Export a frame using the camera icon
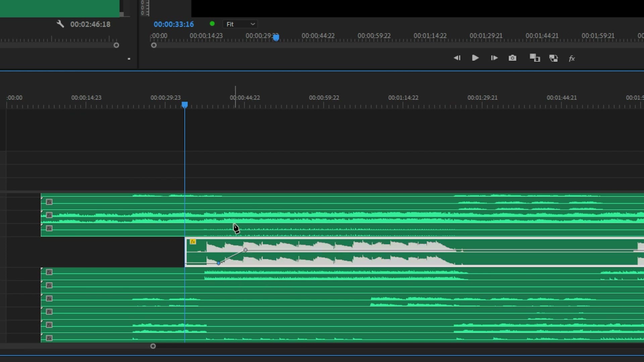 tap(513, 58)
